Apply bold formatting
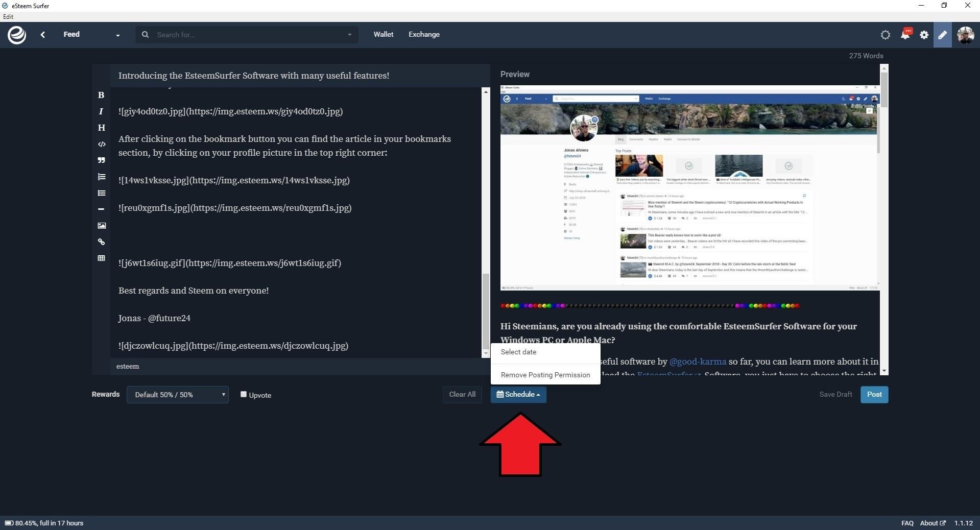Viewport: 980px width, 530px height. coord(101,95)
